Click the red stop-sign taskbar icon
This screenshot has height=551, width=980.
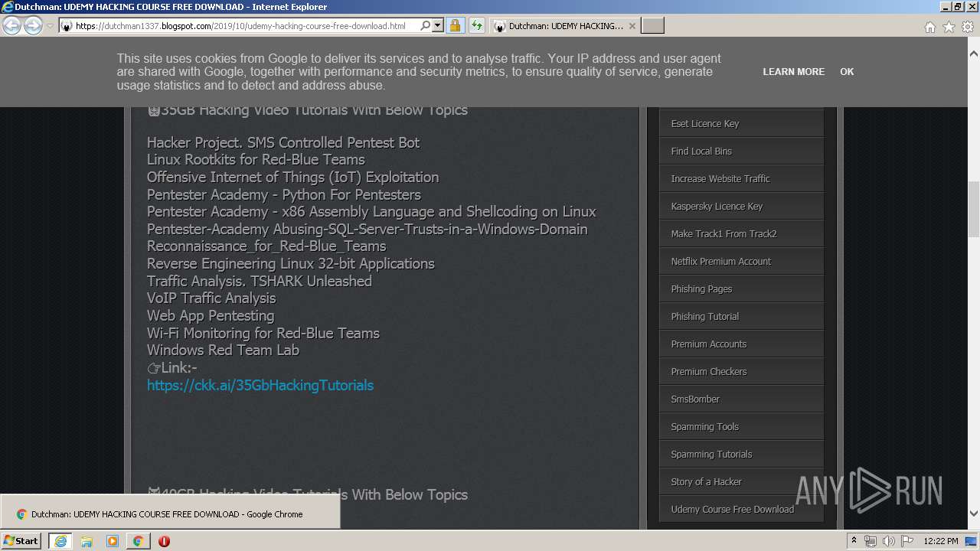(x=164, y=540)
